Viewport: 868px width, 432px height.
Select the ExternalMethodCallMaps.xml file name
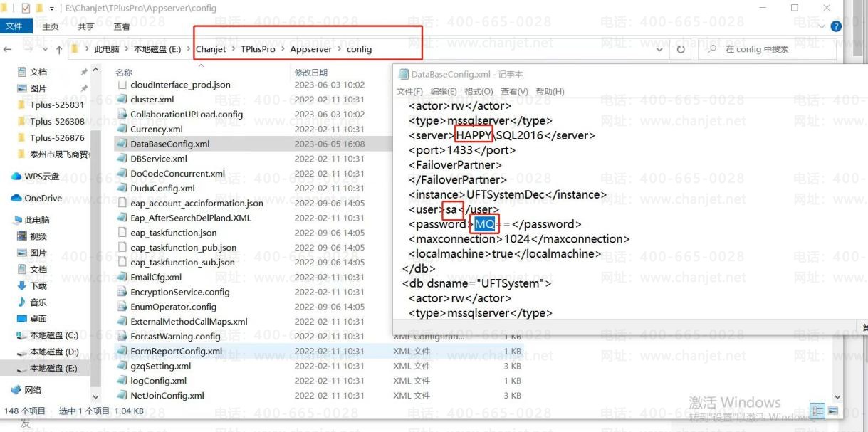point(189,322)
